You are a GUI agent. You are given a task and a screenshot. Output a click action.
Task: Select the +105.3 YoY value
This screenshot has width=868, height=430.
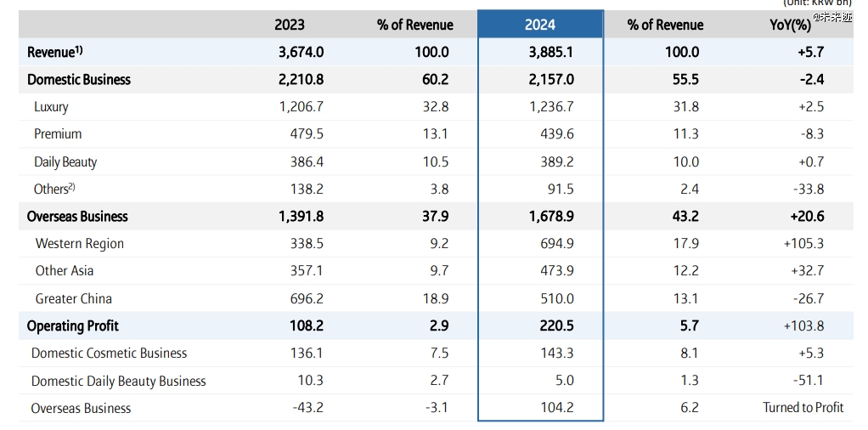click(x=803, y=244)
